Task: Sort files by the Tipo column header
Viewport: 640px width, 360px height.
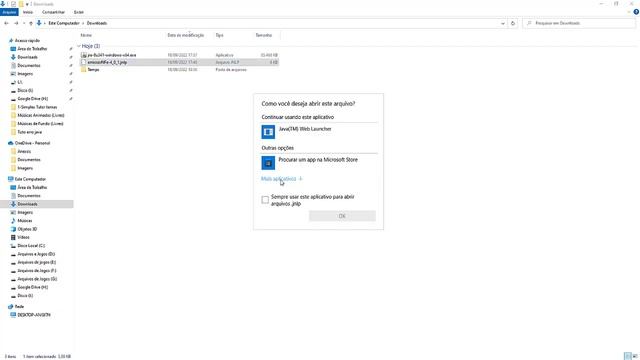Action: click(220, 35)
